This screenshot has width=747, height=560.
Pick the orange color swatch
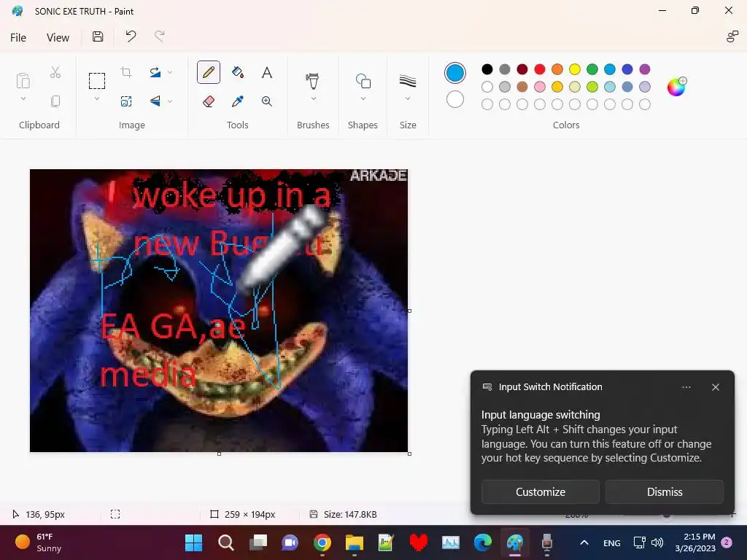tap(557, 69)
